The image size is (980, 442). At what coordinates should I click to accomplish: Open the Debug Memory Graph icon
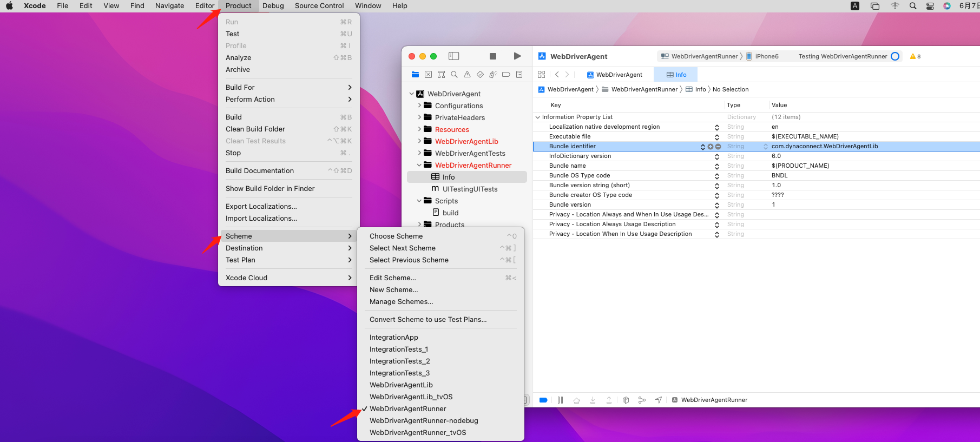[642, 400]
